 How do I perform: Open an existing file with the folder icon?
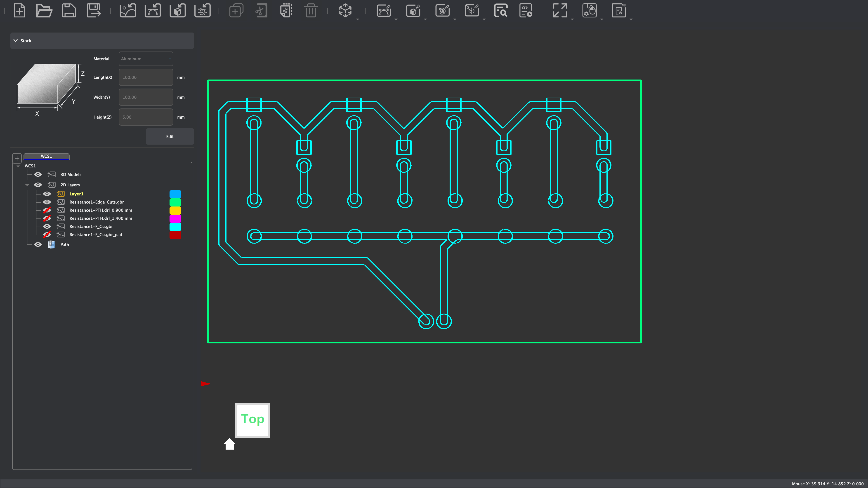pyautogui.click(x=44, y=10)
